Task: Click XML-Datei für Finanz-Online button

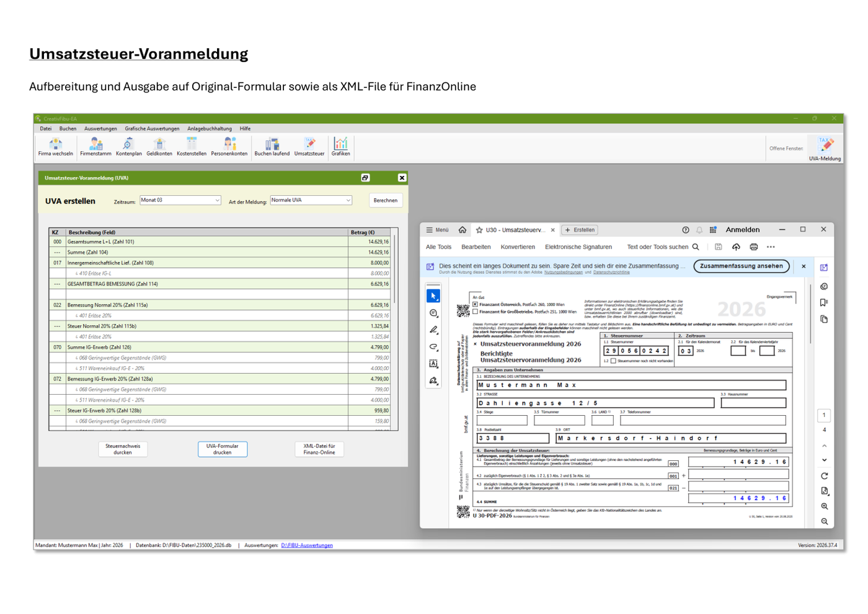Action: [x=319, y=449]
